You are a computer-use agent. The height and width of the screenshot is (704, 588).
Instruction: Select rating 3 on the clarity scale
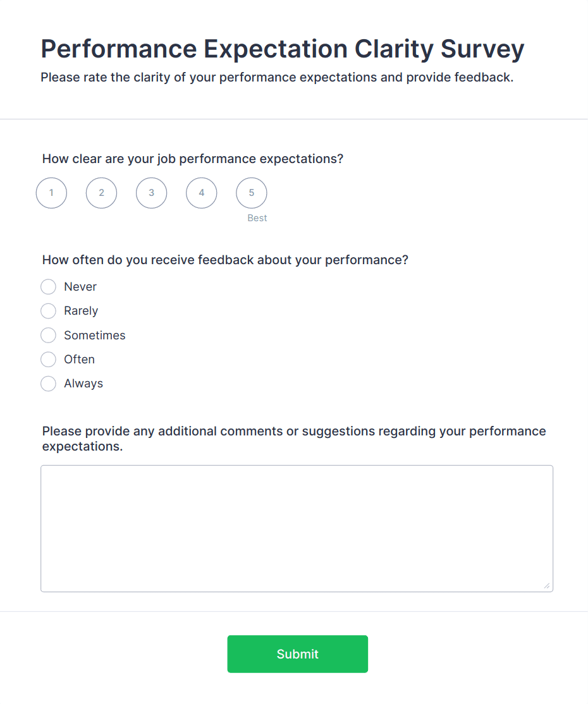click(151, 193)
